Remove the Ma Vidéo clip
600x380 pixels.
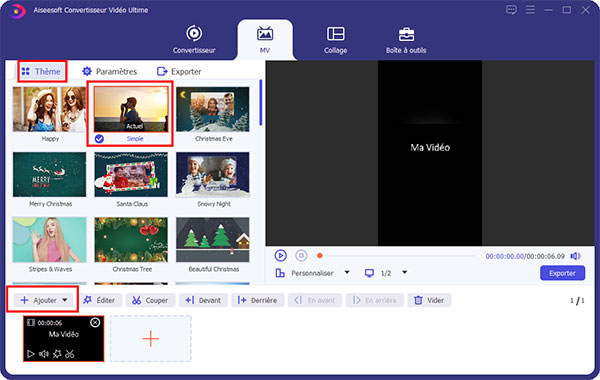point(95,323)
